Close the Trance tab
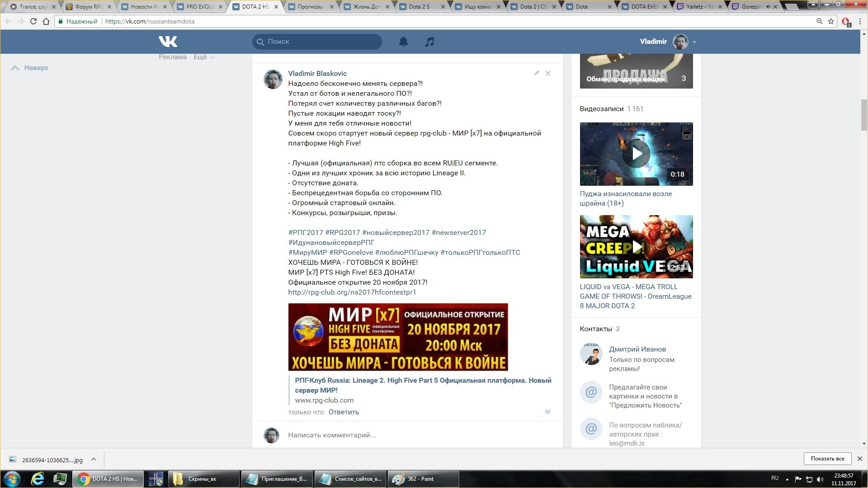The image size is (868, 488). click(54, 7)
